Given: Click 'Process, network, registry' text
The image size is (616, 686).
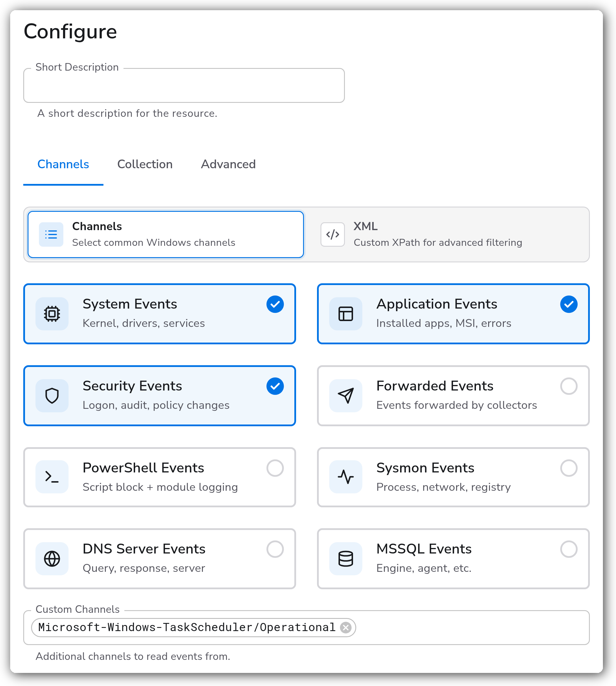Looking at the screenshot, I should [x=443, y=487].
